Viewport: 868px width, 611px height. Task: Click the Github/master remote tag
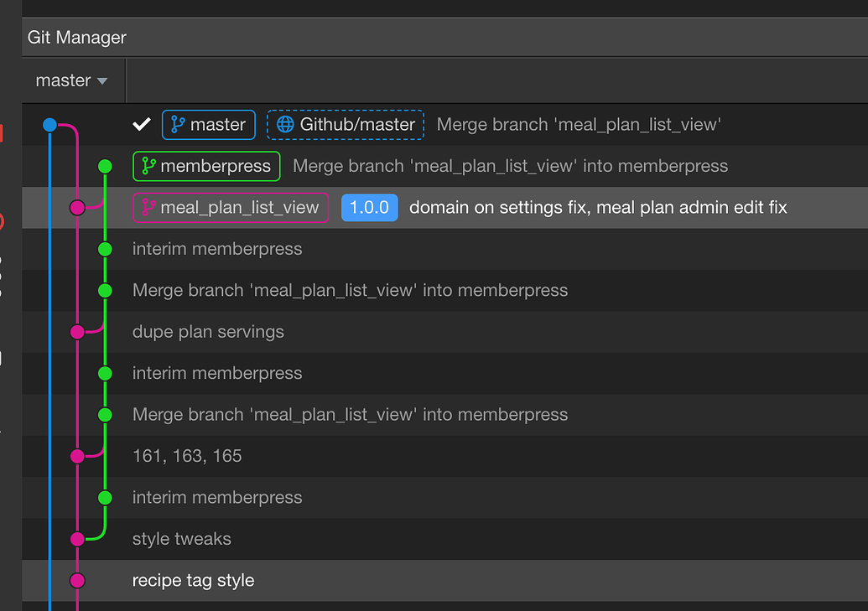coord(346,125)
